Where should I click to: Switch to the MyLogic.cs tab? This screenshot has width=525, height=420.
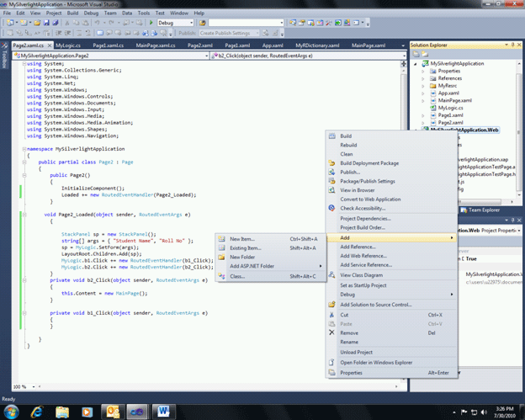point(69,45)
